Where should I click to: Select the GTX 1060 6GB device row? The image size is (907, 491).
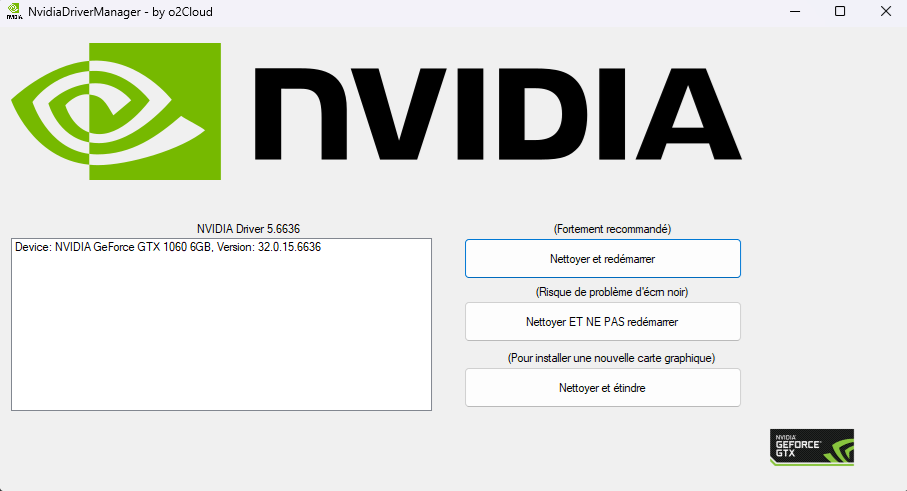pyautogui.click(x=168, y=247)
